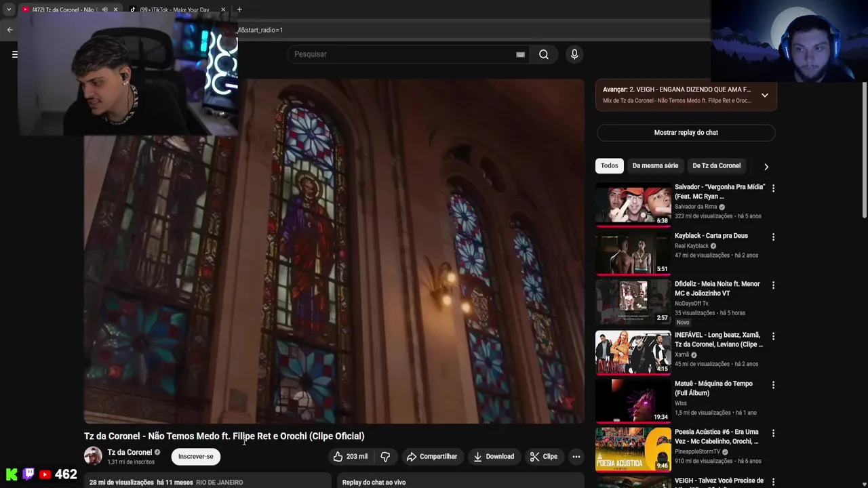This screenshot has width=868, height=488.
Task: Open INEFÁVEL Long beatz thumbnail
Action: click(x=633, y=353)
